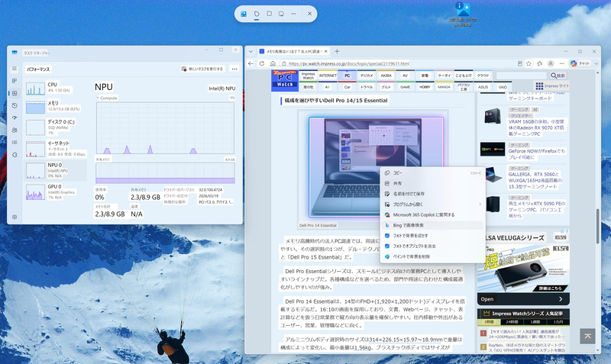Open the Edge profile icon
Screen dimensions: 611x364
(551, 63)
